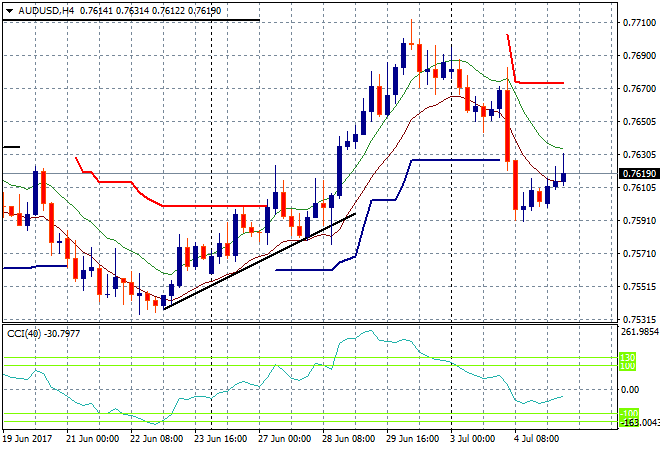Select the red horizontal resistance line near 0.76700

click(x=540, y=83)
